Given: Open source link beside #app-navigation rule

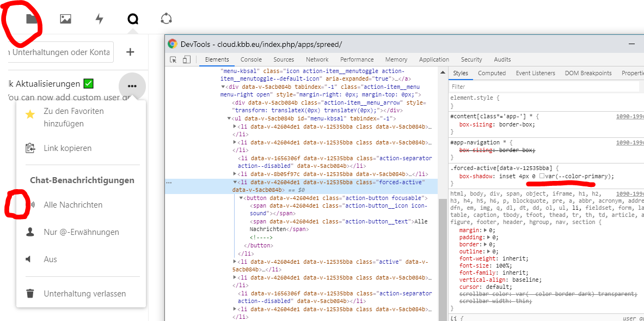Looking at the screenshot, I should pos(630,143).
